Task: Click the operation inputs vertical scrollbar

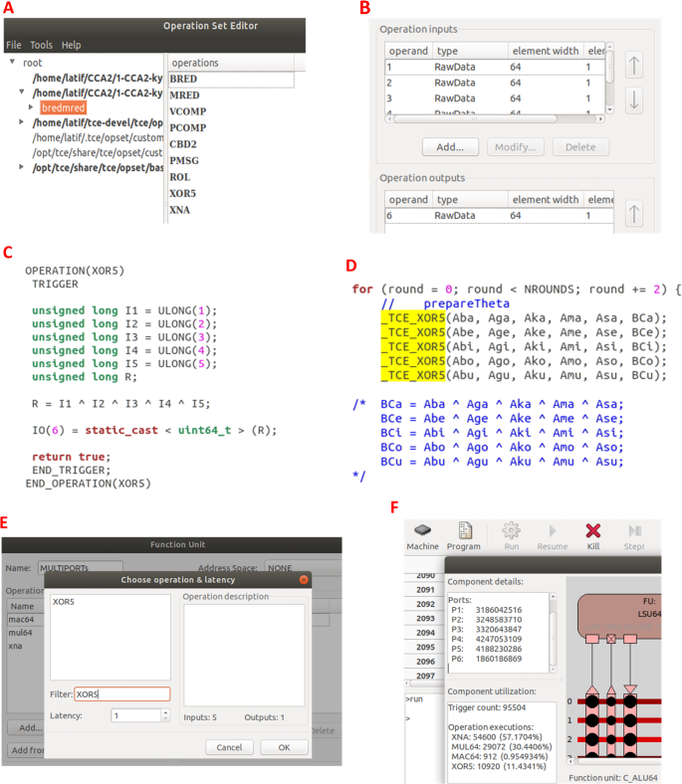Action: (x=609, y=68)
